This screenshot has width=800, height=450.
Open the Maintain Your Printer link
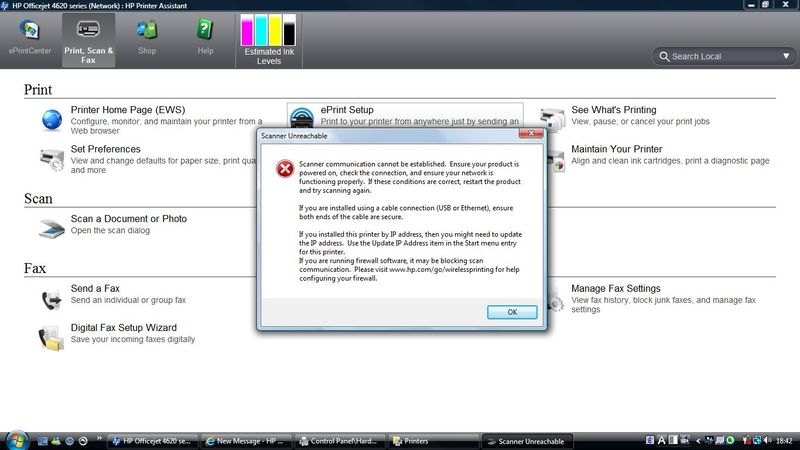[616, 149]
